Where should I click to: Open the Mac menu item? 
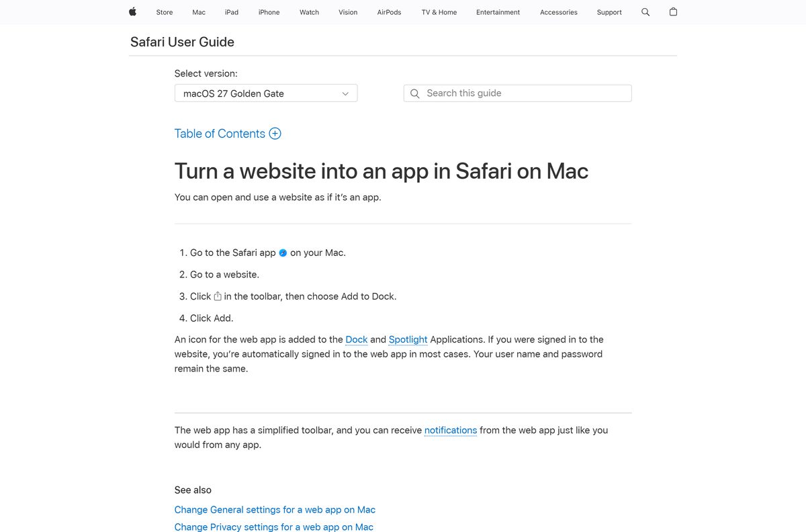(199, 12)
